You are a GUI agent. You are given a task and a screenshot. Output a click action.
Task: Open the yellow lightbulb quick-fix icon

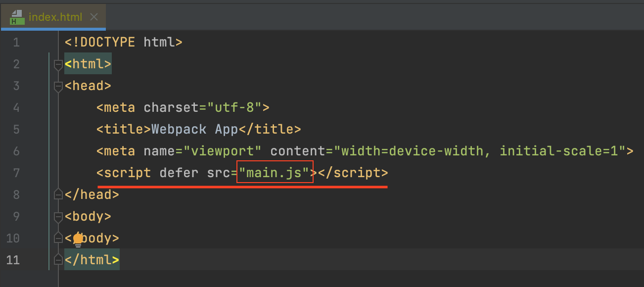pyautogui.click(x=78, y=240)
